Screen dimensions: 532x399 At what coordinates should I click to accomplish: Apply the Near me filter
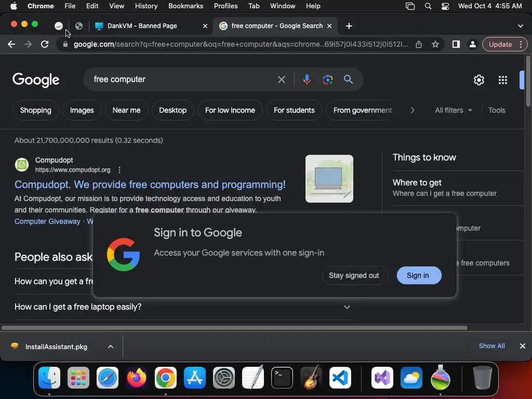pyautogui.click(x=127, y=110)
